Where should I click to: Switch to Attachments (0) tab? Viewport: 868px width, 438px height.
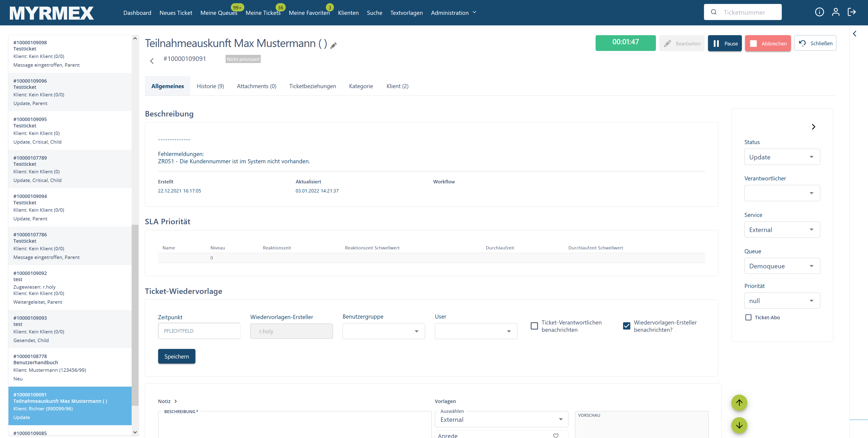click(x=256, y=86)
